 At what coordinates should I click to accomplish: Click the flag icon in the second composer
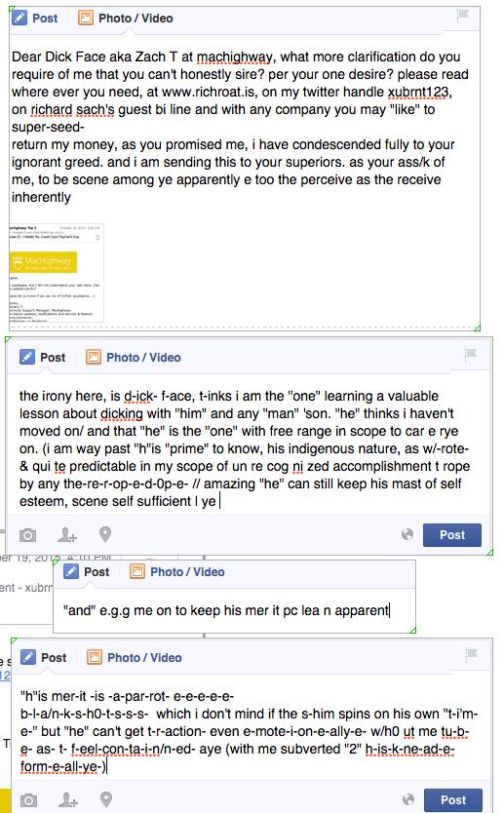coord(470,355)
